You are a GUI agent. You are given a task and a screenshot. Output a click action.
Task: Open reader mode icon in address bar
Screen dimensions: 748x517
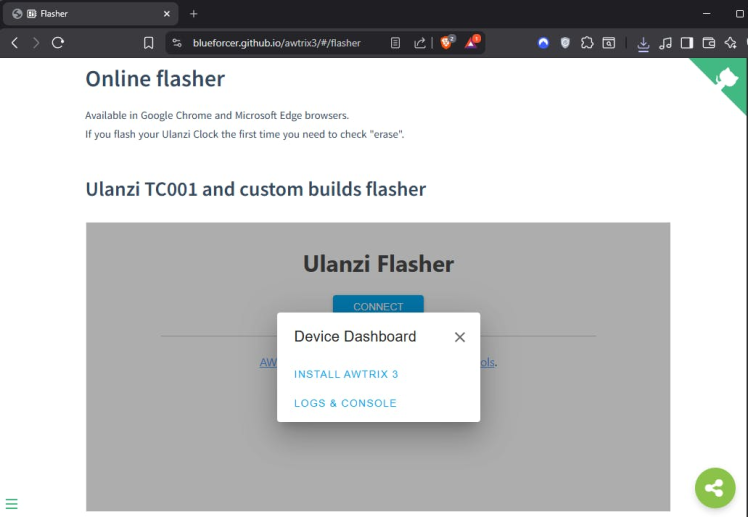coord(395,43)
